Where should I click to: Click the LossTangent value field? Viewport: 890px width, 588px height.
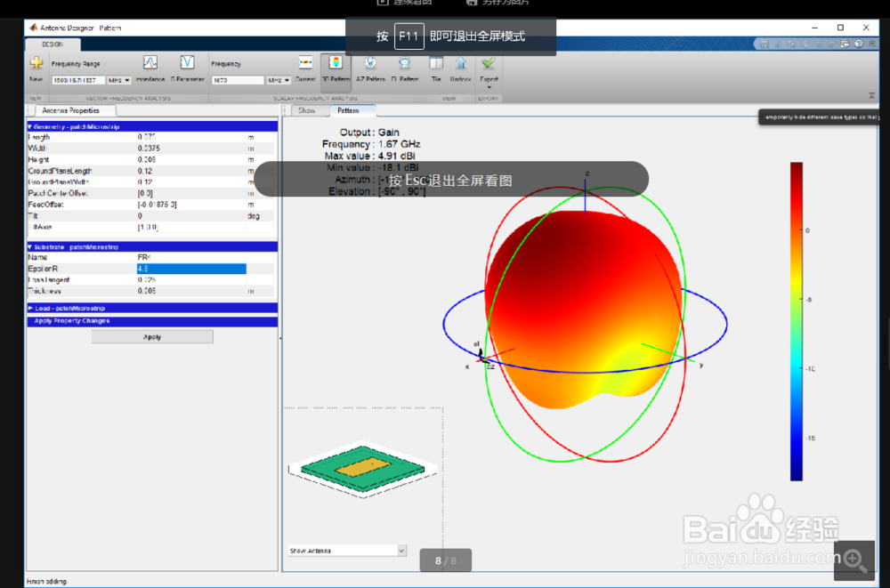pos(191,280)
